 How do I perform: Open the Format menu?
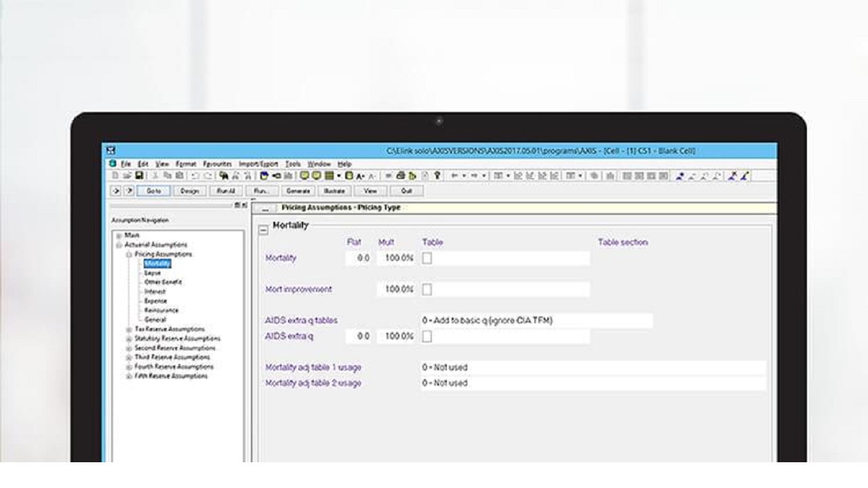click(186, 164)
